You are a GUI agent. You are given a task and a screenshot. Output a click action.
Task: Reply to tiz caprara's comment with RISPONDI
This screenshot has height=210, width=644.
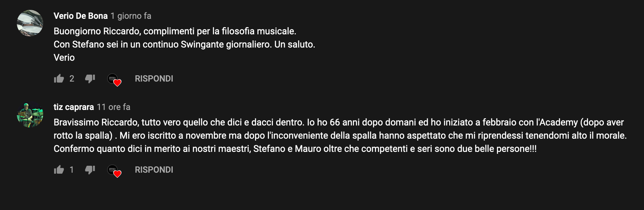coord(154,170)
